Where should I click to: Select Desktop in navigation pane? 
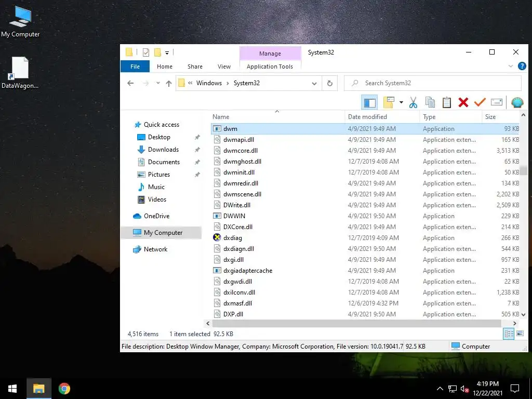click(x=159, y=137)
